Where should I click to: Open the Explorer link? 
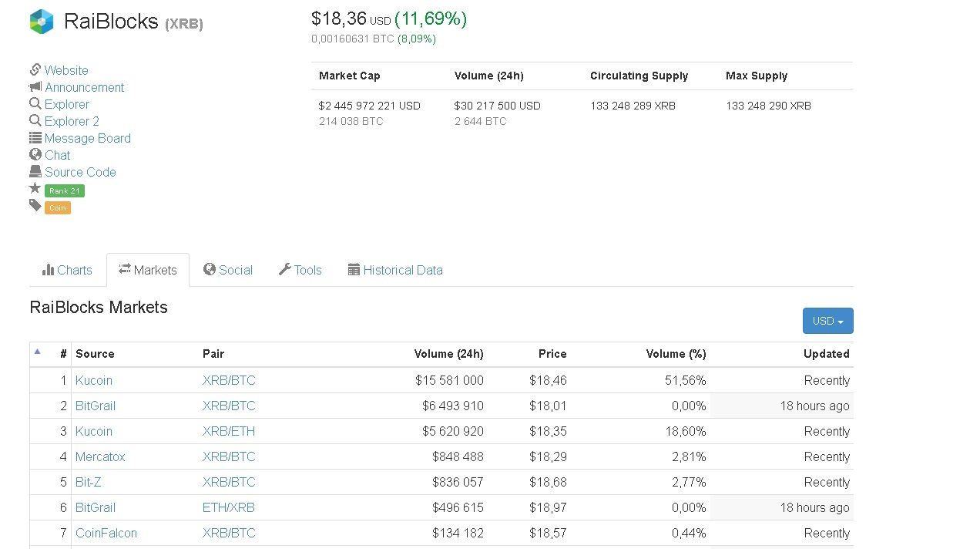click(x=67, y=104)
